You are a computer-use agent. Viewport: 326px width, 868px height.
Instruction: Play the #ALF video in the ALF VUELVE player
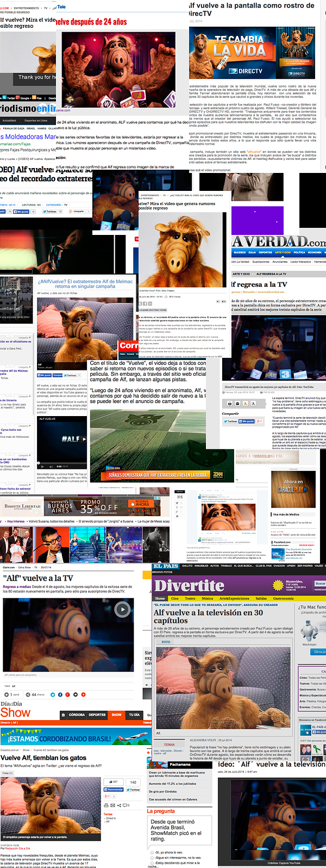click(x=83, y=439)
